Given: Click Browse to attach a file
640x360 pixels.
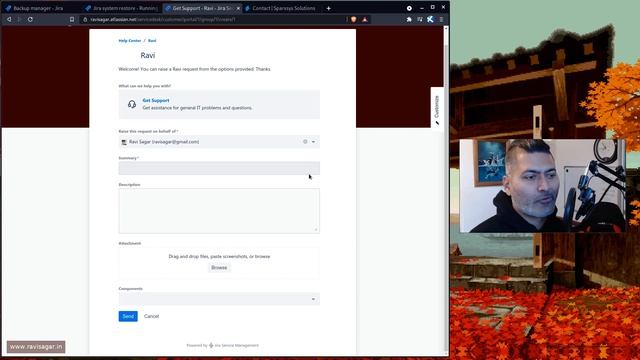Looking at the screenshot, I should (219, 268).
